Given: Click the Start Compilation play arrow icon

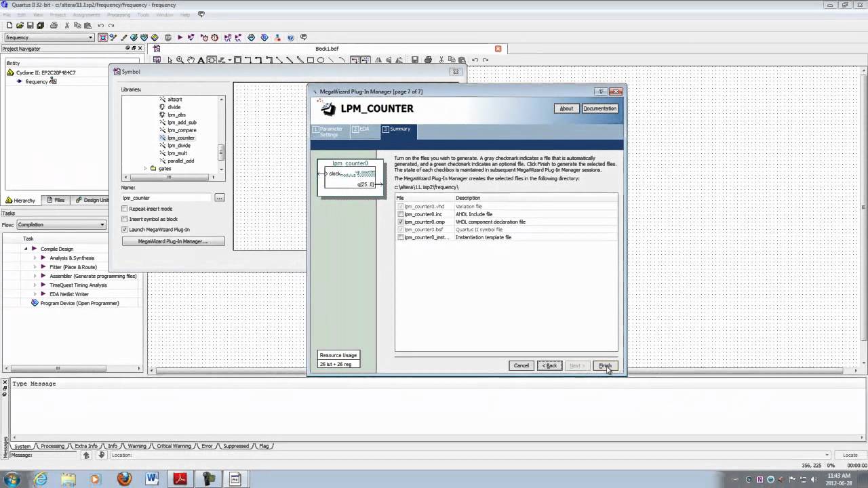Looking at the screenshot, I should (x=180, y=37).
